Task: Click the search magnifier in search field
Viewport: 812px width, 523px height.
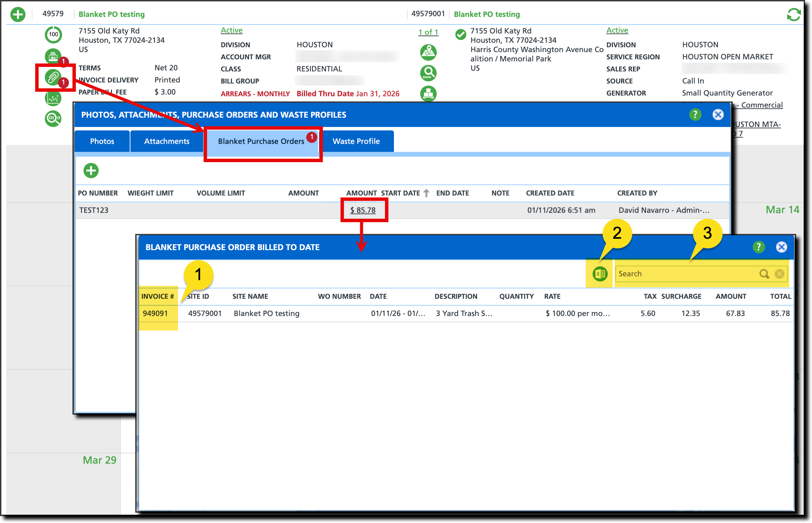Action: [x=764, y=274]
